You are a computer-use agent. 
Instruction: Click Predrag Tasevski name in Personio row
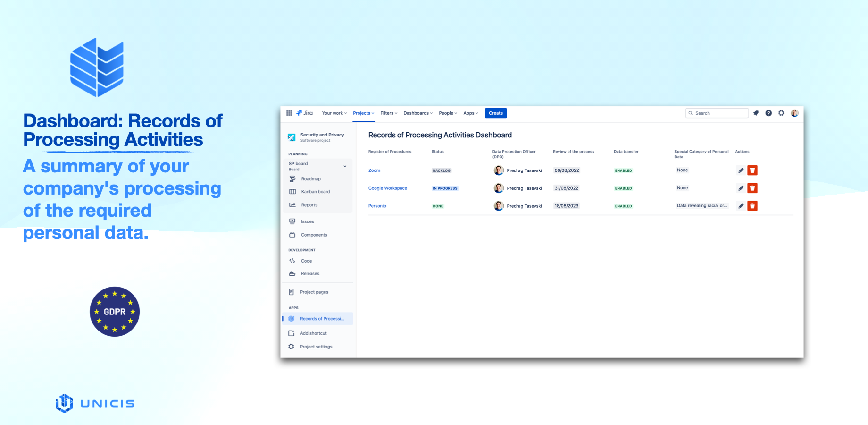(524, 206)
